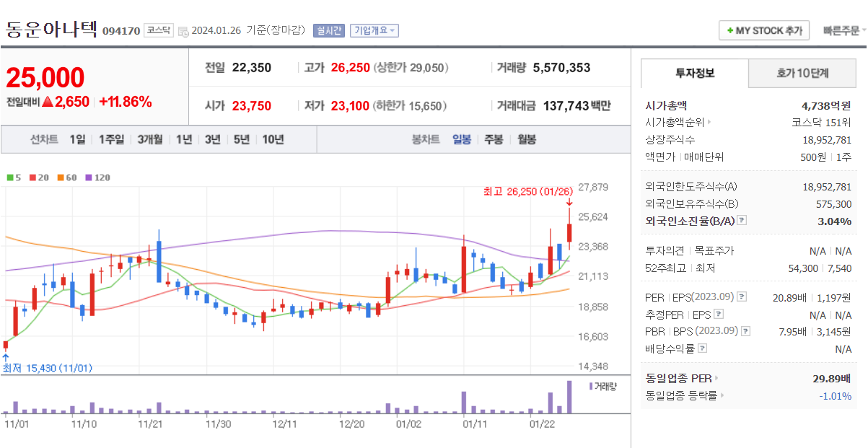Select the 일봉 candlestick chart

point(462,140)
